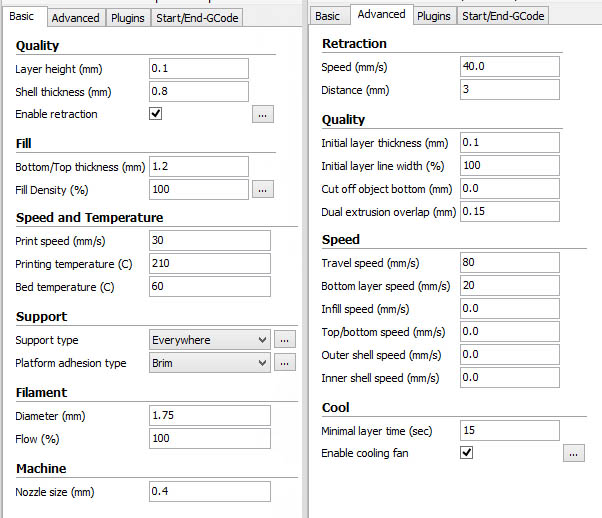Image resolution: width=602 pixels, height=518 pixels.
Task: Switch to left panel Plugins tab
Action: click(x=129, y=18)
